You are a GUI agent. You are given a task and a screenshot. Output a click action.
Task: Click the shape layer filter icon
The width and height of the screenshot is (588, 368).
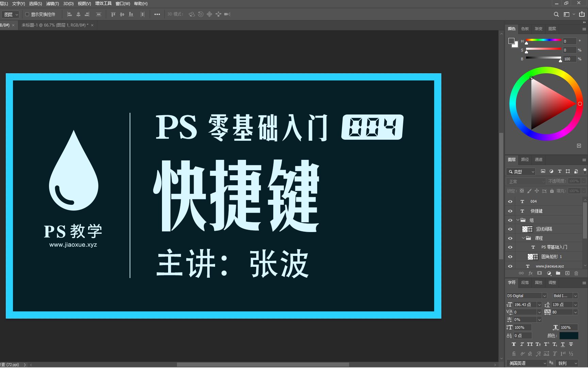(568, 171)
